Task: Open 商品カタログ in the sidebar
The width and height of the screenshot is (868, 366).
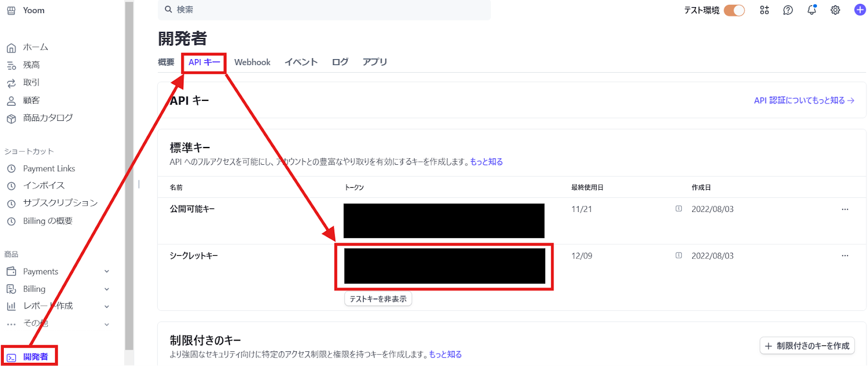Action: click(x=48, y=118)
